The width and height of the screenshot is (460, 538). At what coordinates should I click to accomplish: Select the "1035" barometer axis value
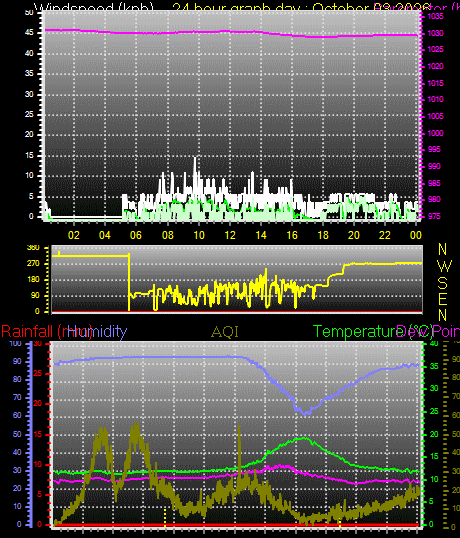[435, 16]
